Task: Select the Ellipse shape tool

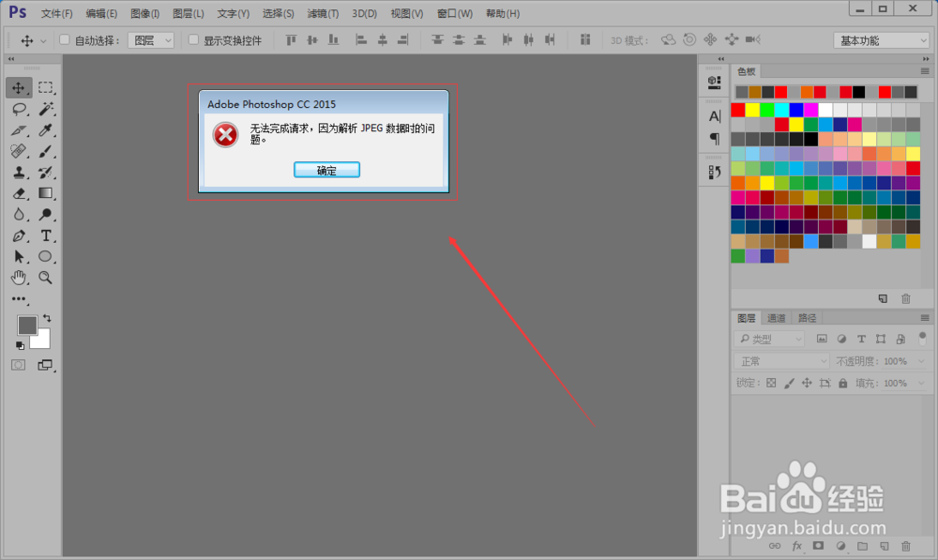Action: (45, 257)
